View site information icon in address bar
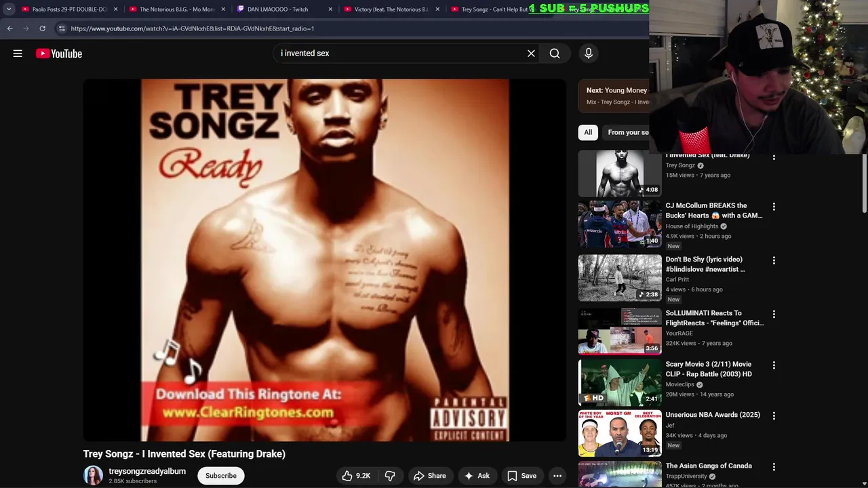This screenshot has width=868, height=488. pyautogui.click(x=62, y=28)
